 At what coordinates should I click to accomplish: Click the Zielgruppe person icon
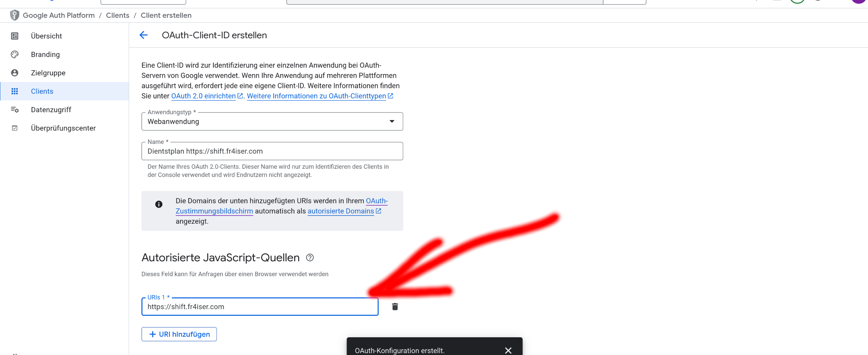point(15,73)
